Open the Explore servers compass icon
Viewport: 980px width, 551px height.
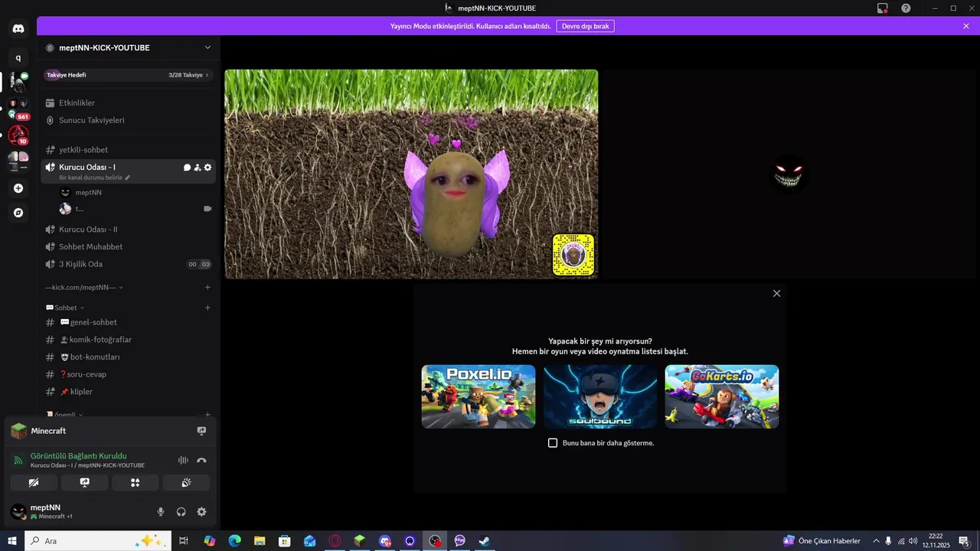point(18,213)
